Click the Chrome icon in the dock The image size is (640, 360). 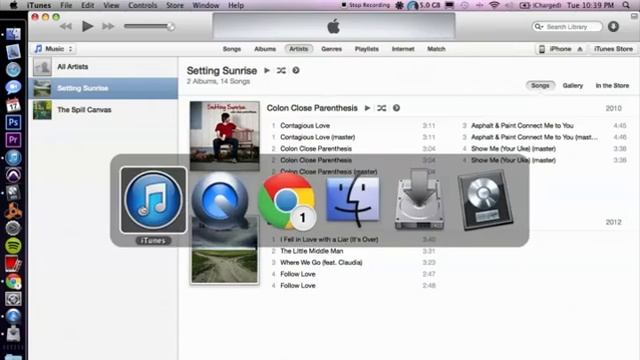tap(13, 282)
